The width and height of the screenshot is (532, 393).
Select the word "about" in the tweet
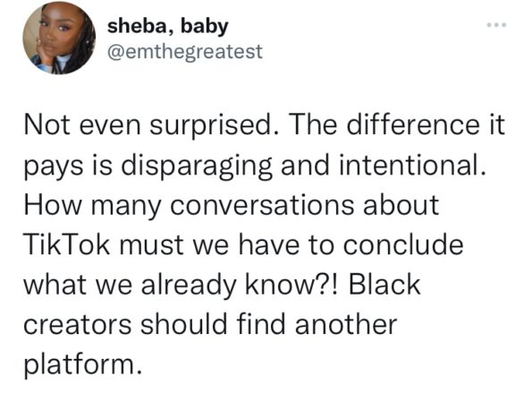pyautogui.click(x=401, y=205)
